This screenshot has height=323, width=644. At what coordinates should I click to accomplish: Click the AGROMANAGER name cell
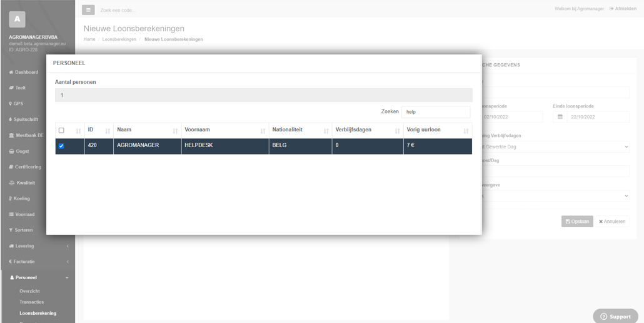147,145
